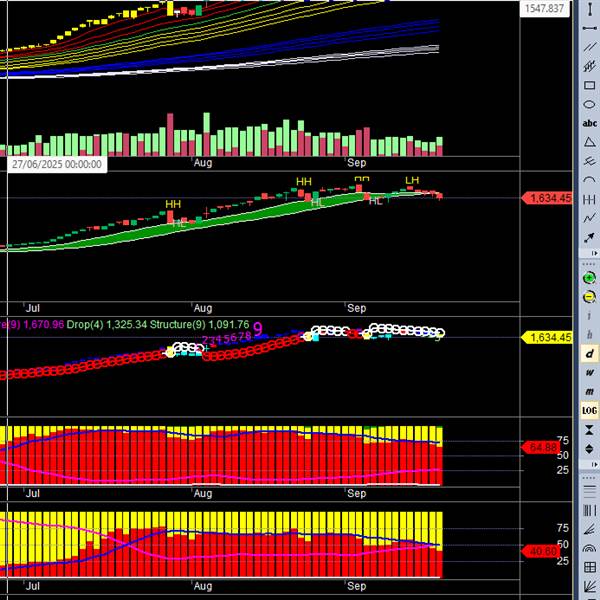Toggle the intraday 'i' timeframe
Viewport: 600px width, 600px height.
coord(589,316)
